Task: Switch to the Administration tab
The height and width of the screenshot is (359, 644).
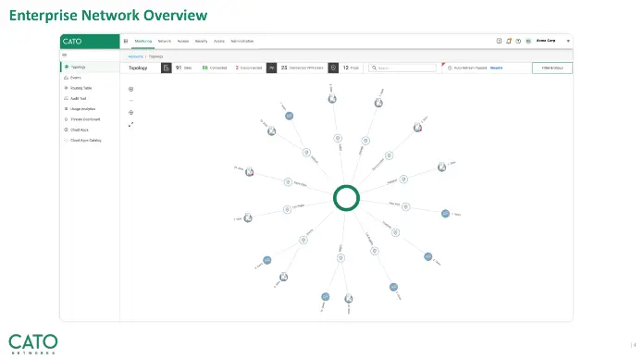Action: (241, 41)
